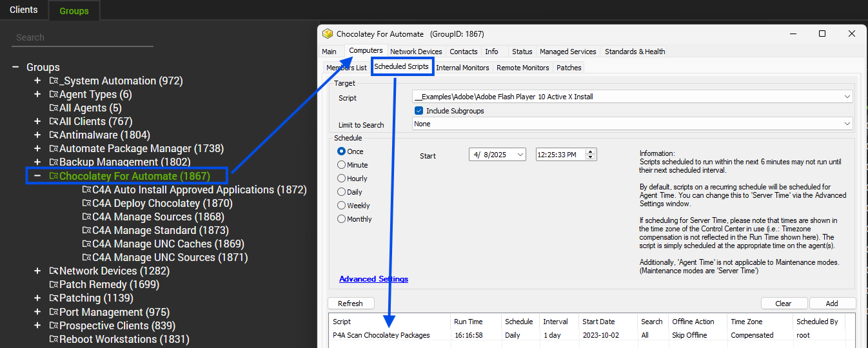This screenshot has height=348, width=868.
Task: Click the group tree Search field
Action: [x=83, y=37]
